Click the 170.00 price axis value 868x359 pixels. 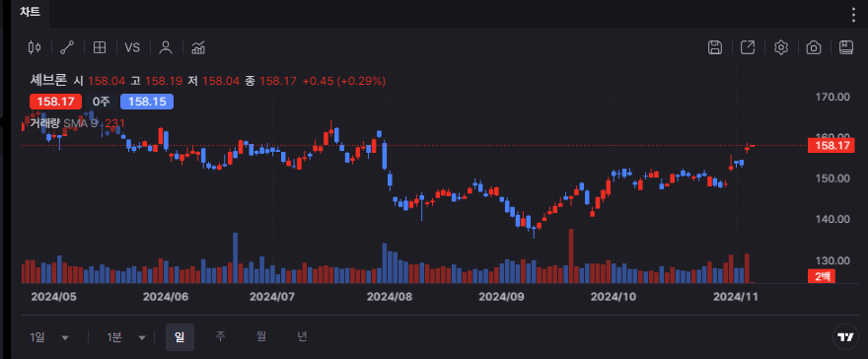pos(832,97)
